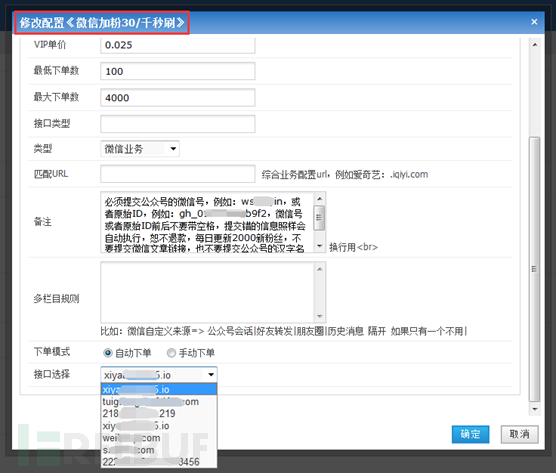
Task: Click the VIP单价 input field
Action: coord(178,45)
